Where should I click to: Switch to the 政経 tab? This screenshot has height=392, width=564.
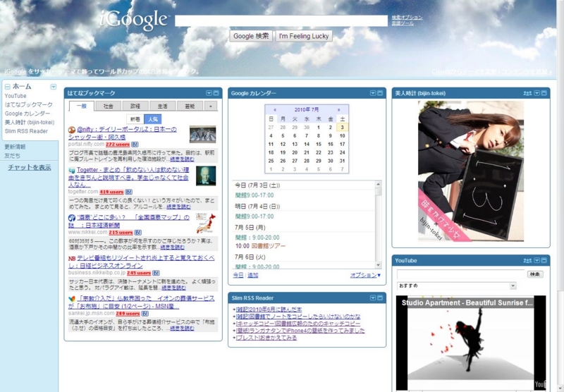point(135,106)
